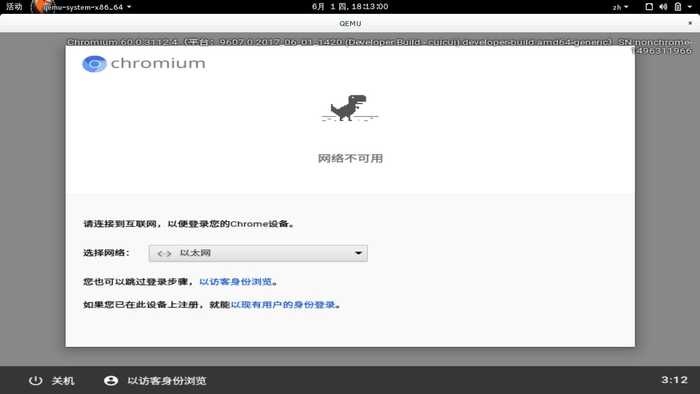
Task: Open the 选择网络 dropdown showing 以太网
Action: pos(258,253)
